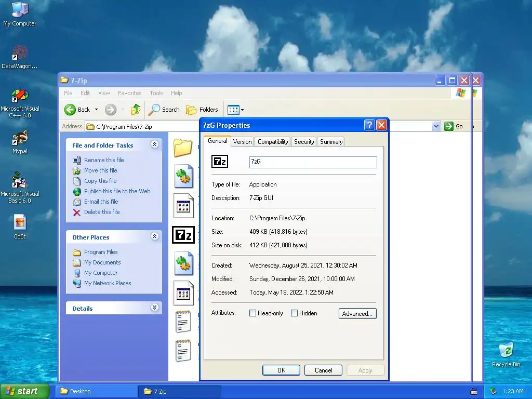Click the Forward navigation arrow
This screenshot has width=532, height=399.
111,110
